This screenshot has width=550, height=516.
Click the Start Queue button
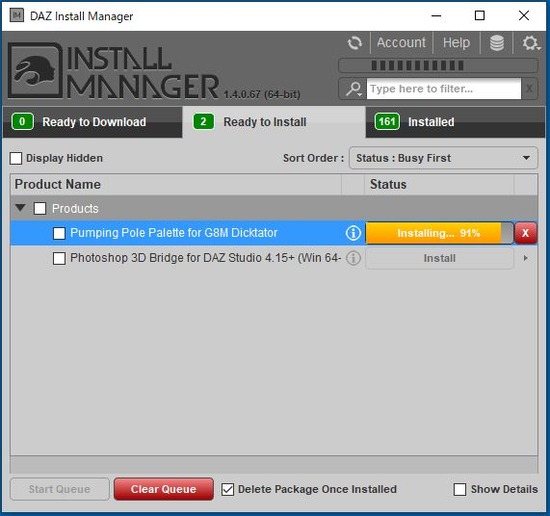pyautogui.click(x=60, y=489)
